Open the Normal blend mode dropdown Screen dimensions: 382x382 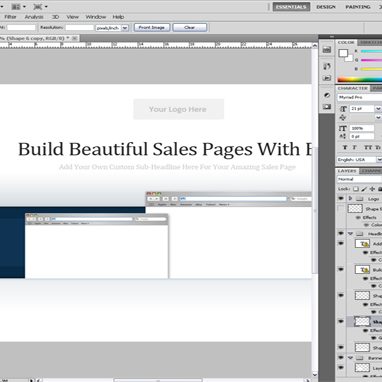(360, 179)
